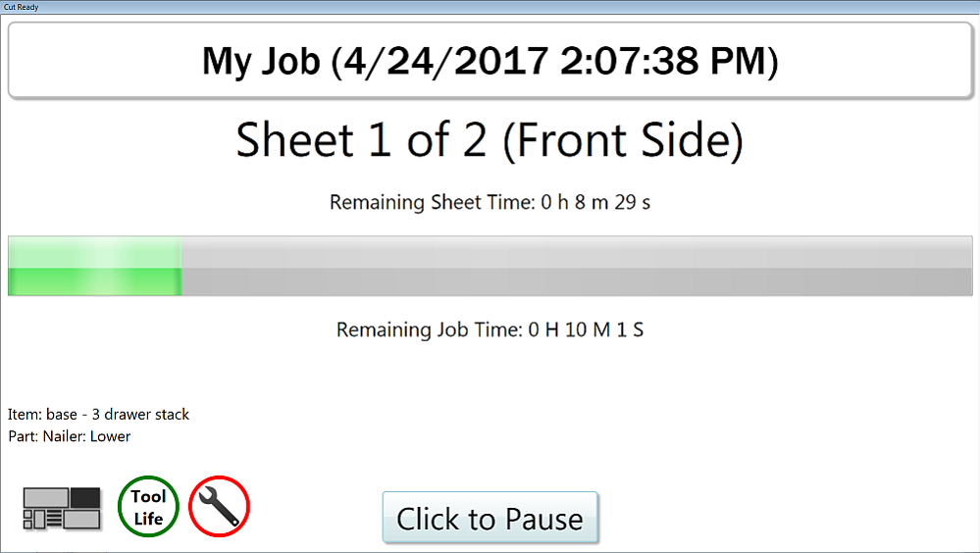Open the red wrench maintenance icon
Image resolution: width=980 pixels, height=553 pixels.
tap(219, 508)
